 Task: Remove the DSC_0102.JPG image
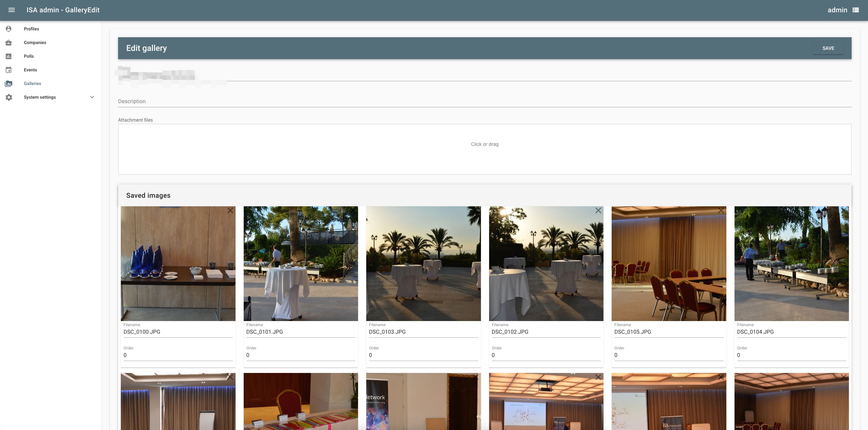(598, 210)
